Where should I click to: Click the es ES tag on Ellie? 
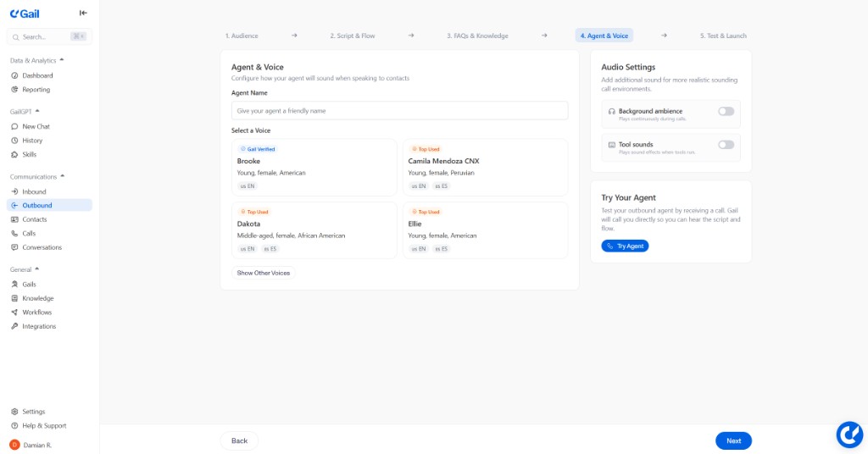point(442,249)
